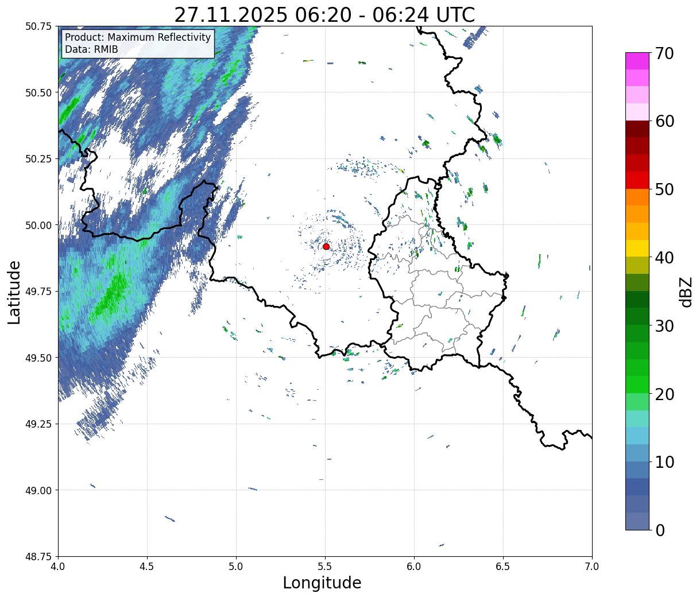700x597 pixels.
Task: Click colorbar tick label 10
Action: (664, 462)
